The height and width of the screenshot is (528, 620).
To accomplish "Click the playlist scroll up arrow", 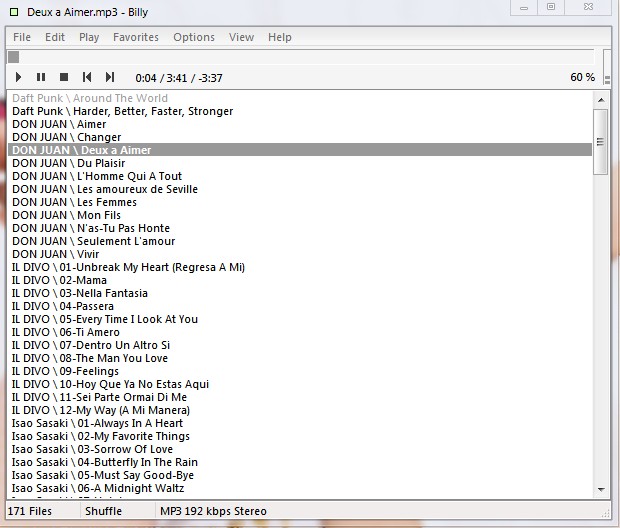I will click(x=601, y=100).
